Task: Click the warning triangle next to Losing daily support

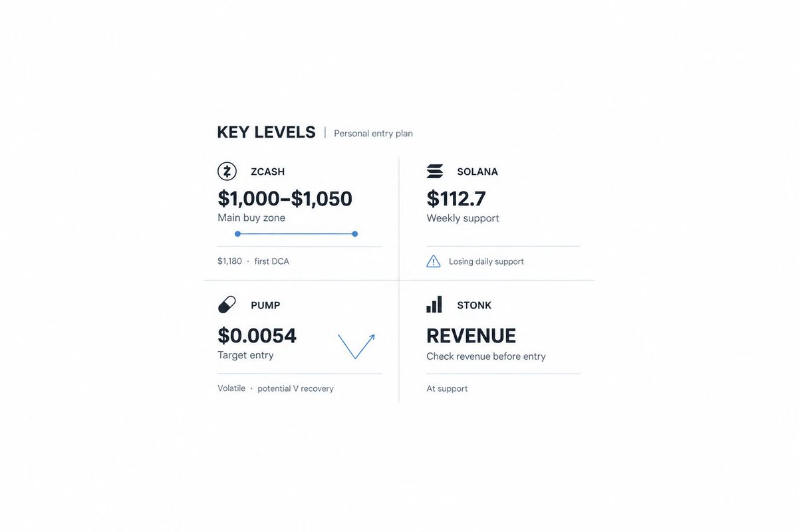Action: 434,261
